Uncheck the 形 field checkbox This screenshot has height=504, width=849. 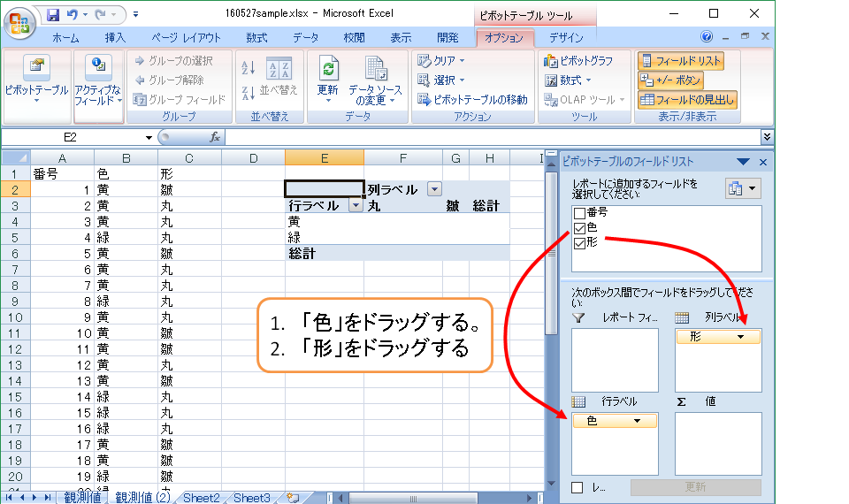(579, 243)
